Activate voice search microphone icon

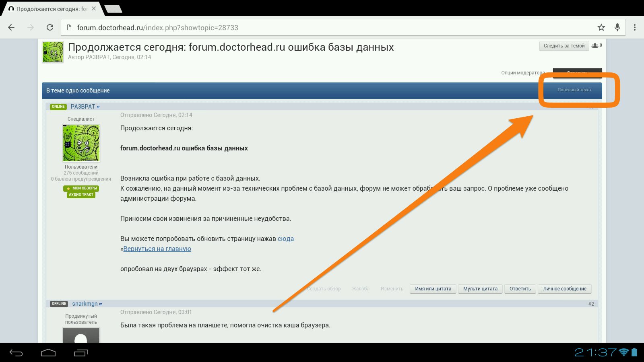pyautogui.click(x=617, y=27)
